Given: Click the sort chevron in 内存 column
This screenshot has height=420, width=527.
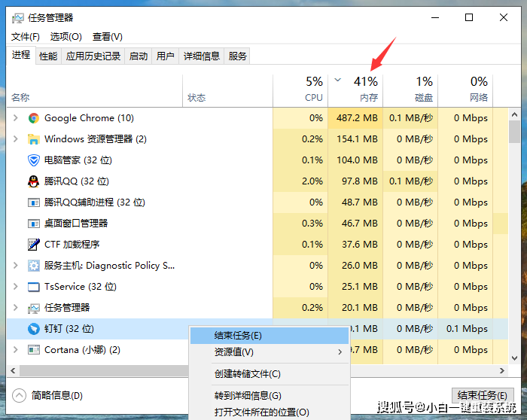Looking at the screenshot, I should [338, 80].
